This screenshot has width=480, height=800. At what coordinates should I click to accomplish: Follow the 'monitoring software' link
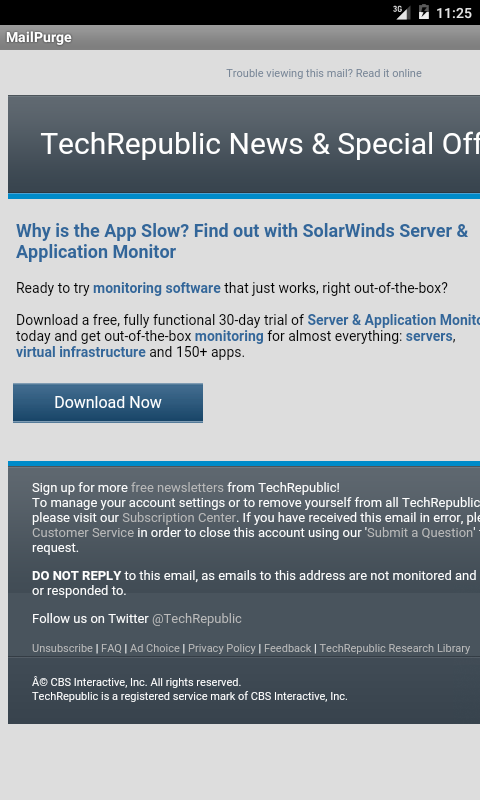tap(157, 288)
